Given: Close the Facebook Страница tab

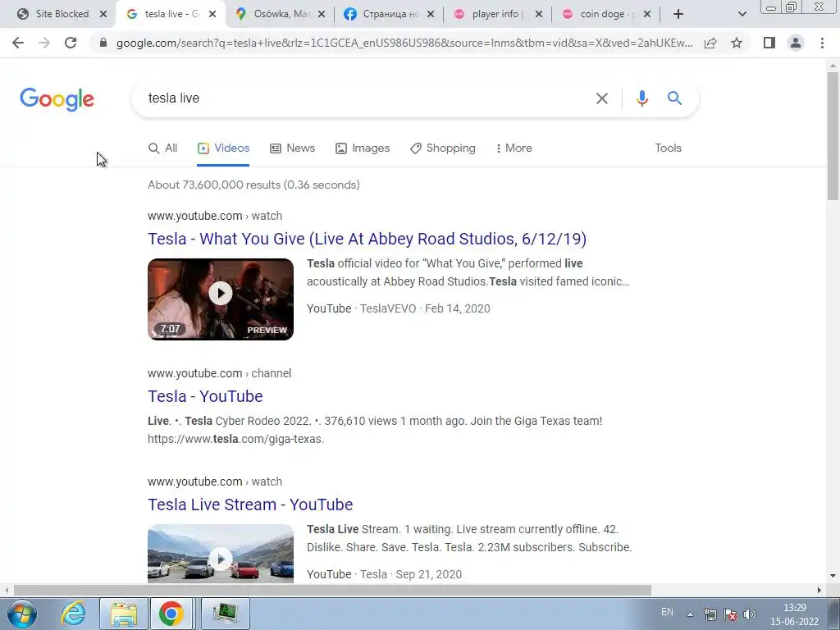Looking at the screenshot, I should tap(430, 14).
